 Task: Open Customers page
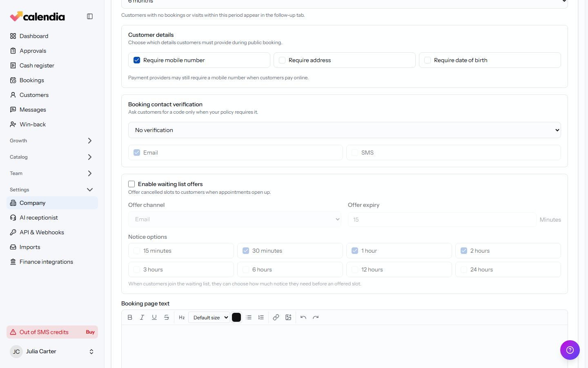(x=52, y=95)
